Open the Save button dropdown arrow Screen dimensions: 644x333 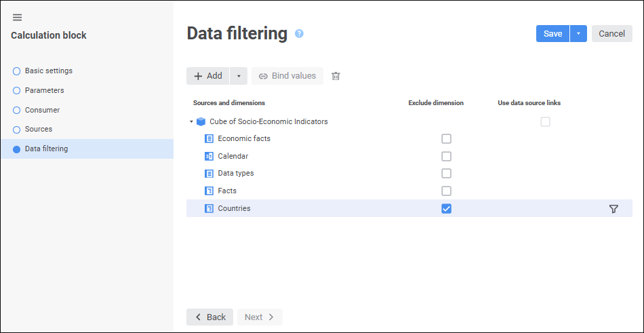pyautogui.click(x=578, y=34)
